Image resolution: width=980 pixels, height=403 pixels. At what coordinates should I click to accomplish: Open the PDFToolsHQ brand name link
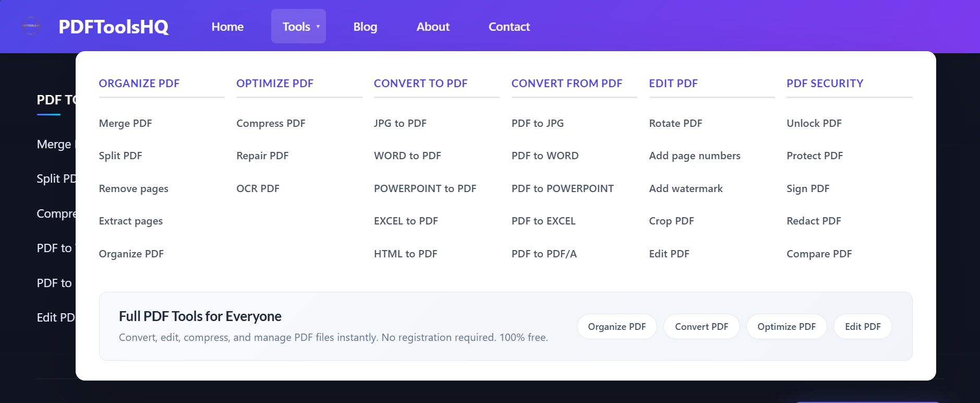[x=114, y=27]
